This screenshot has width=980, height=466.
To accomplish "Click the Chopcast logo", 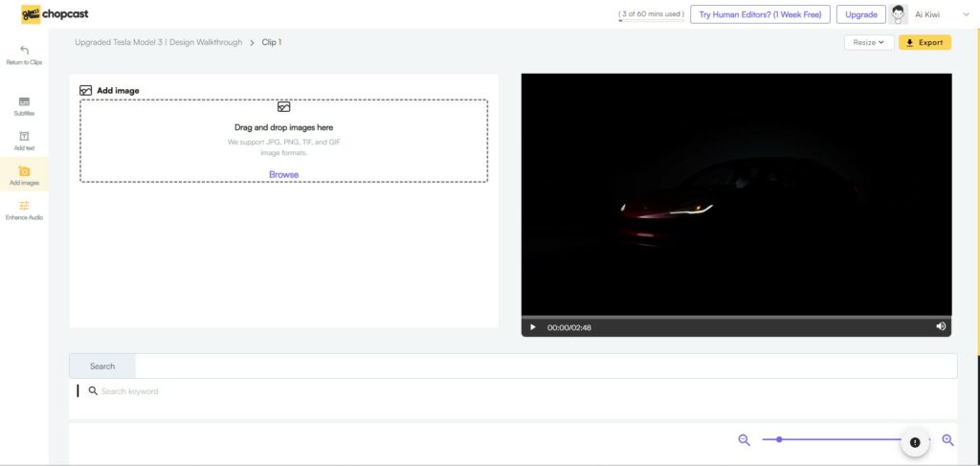I will [55, 13].
